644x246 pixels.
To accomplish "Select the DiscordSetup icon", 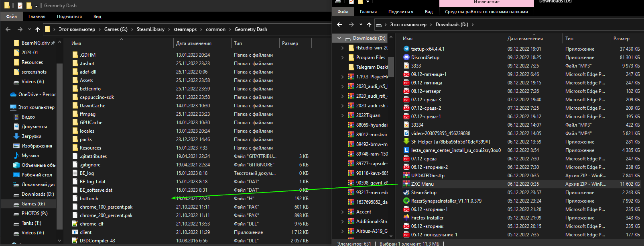I will pos(406,57).
